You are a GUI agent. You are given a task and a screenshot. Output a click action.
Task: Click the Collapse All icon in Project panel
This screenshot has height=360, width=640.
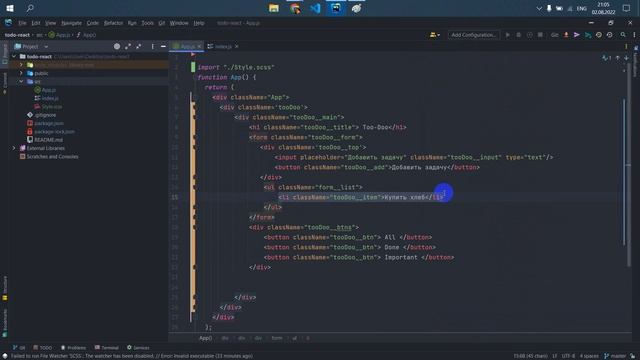point(139,47)
